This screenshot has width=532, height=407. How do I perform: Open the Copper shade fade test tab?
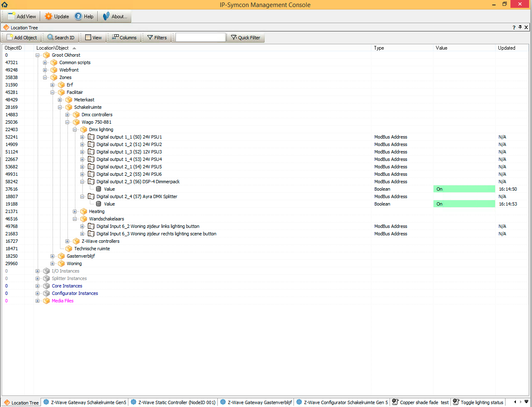point(420,402)
